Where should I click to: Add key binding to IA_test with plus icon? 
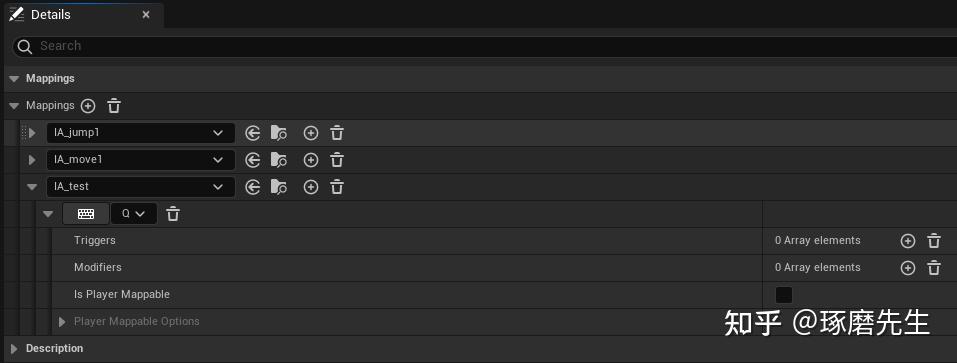[311, 187]
